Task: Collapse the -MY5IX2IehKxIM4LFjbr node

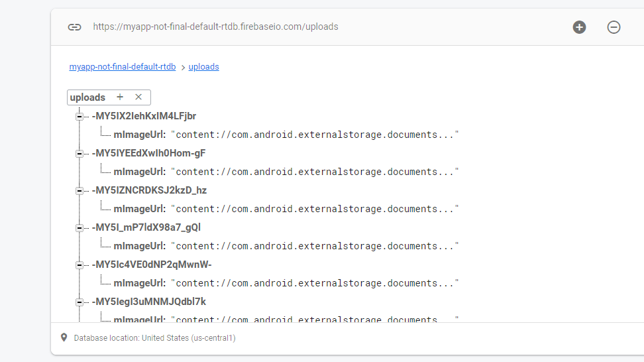Action: 80,116
